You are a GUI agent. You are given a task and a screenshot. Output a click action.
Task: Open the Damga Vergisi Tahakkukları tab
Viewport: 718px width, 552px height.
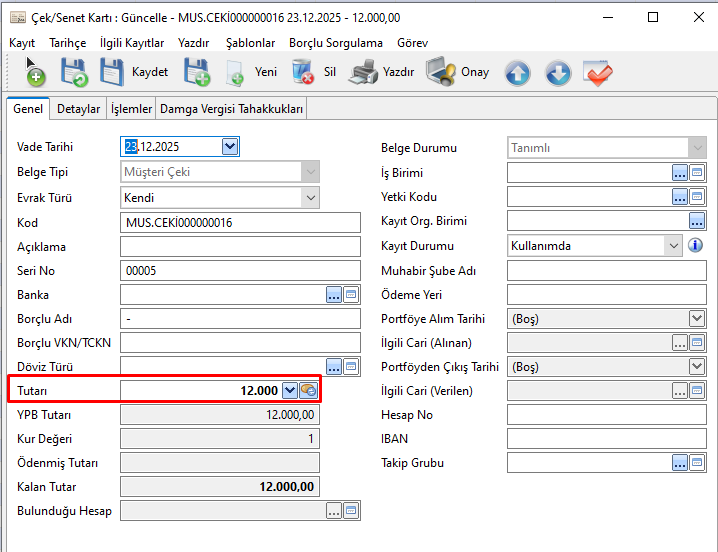[x=233, y=109]
